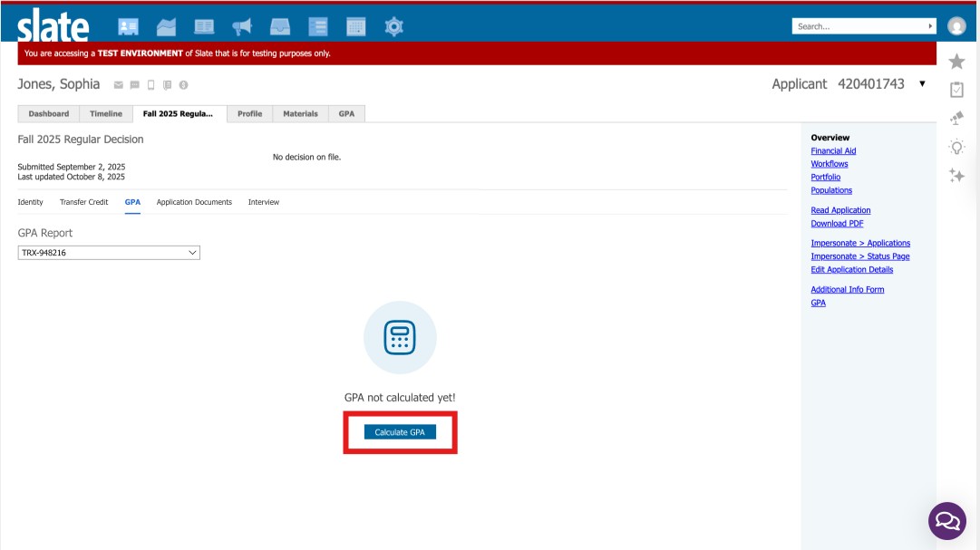The image size is (980, 550).
Task: Open the Reader icon in the navbar
Action: [x=204, y=26]
